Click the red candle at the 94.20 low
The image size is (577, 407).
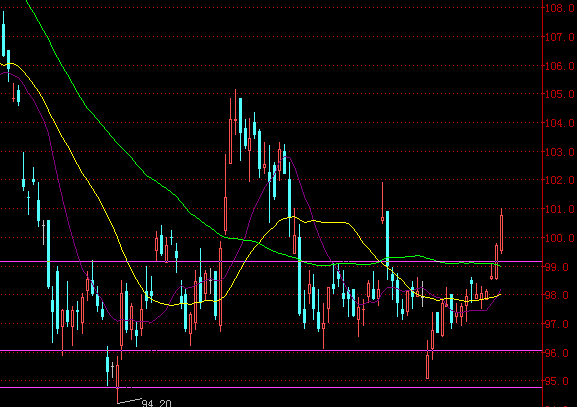click(x=118, y=379)
